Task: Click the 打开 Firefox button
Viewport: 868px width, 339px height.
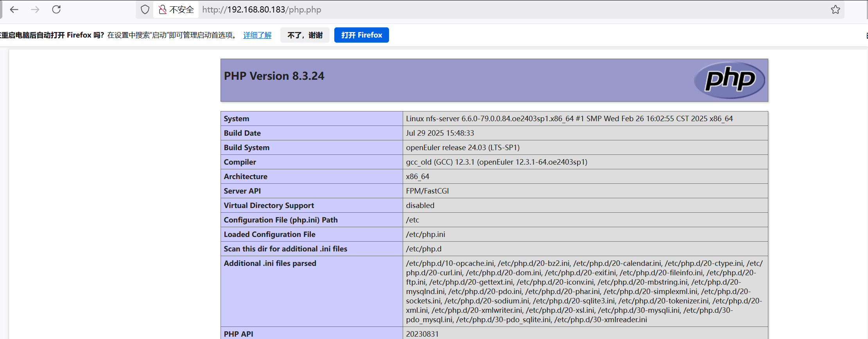Action: (362, 35)
